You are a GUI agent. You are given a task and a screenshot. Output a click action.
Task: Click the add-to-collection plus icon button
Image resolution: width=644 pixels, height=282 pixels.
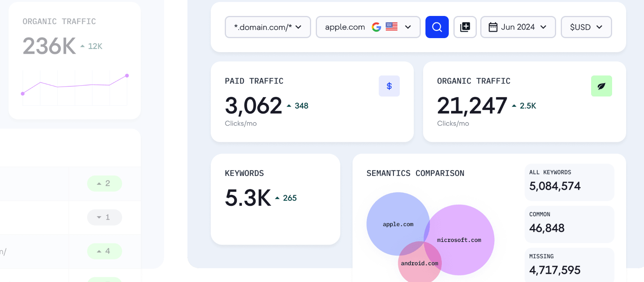(465, 27)
